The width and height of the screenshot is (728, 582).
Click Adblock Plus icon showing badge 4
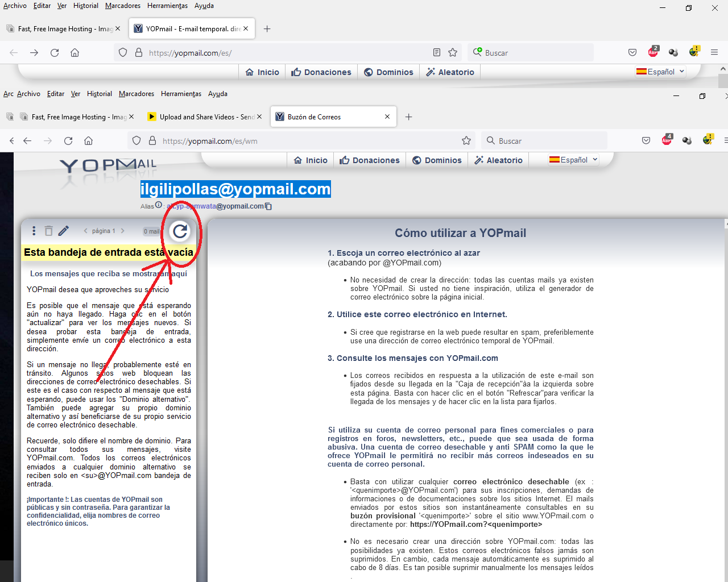667,140
